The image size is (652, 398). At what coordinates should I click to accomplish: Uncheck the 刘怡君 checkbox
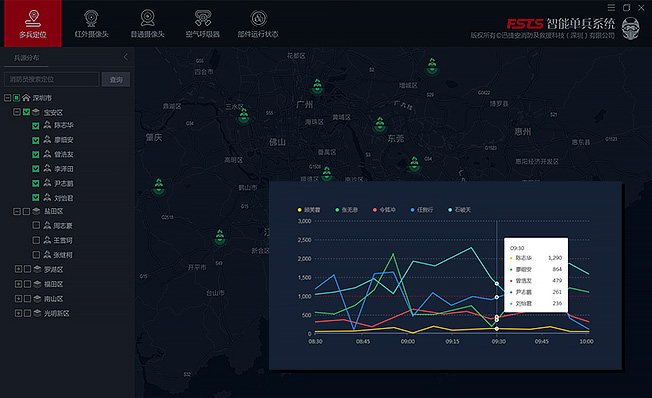click(36, 198)
